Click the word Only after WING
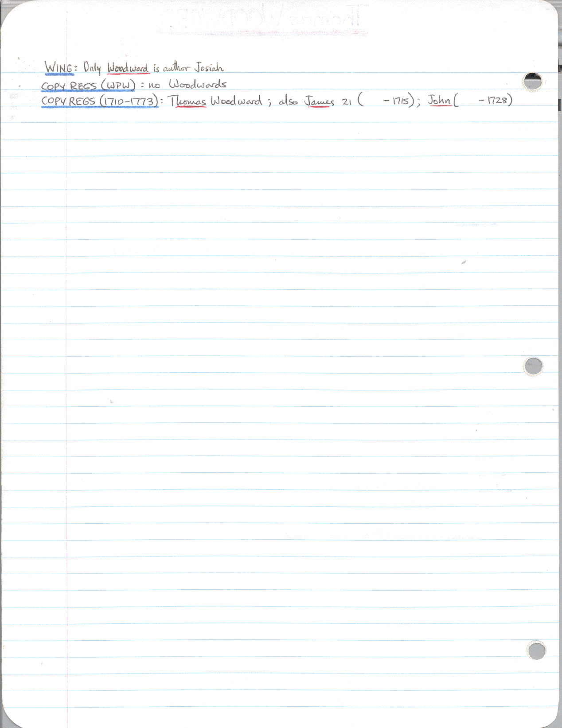 92,68
